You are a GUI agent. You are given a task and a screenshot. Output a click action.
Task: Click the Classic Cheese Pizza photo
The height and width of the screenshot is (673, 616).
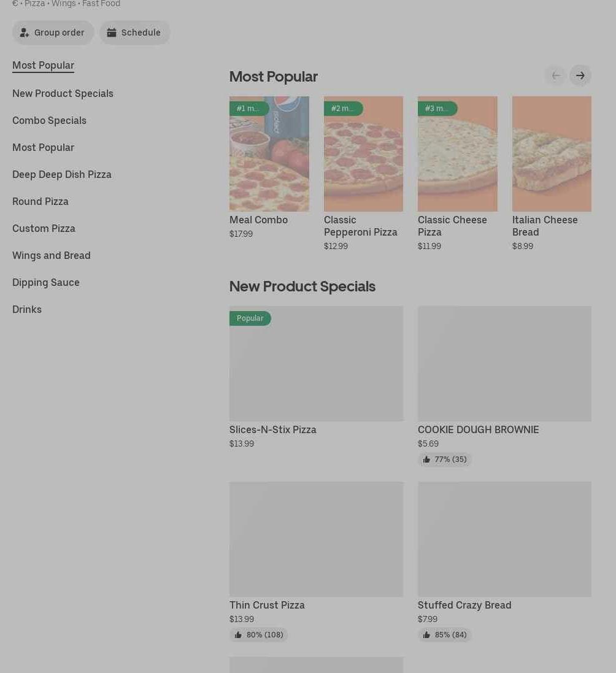click(457, 153)
